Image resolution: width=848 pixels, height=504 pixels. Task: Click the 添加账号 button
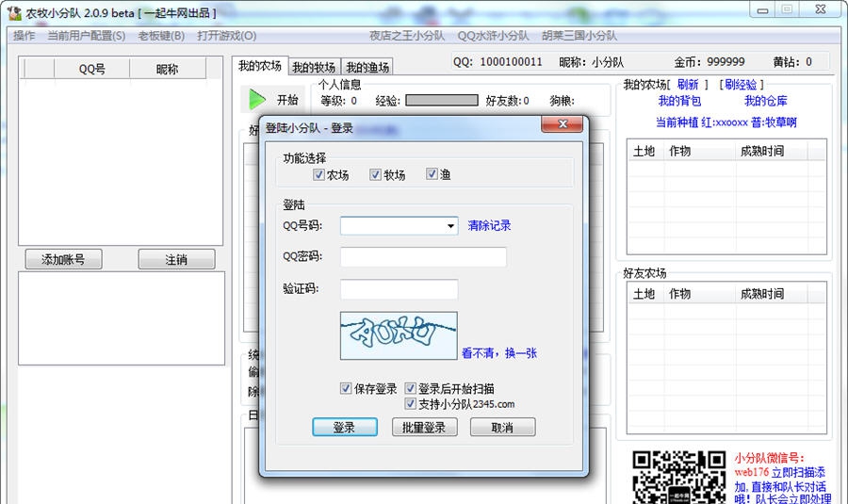tap(63, 260)
